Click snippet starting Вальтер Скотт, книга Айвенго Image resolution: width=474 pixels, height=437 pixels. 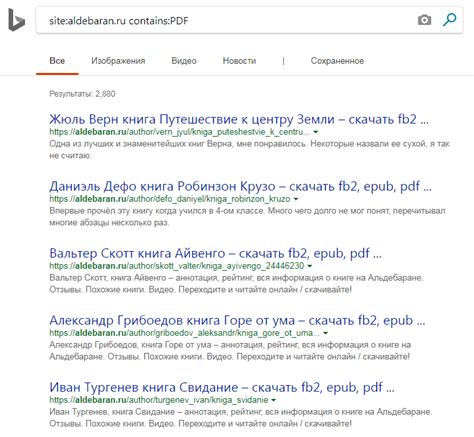(x=236, y=284)
